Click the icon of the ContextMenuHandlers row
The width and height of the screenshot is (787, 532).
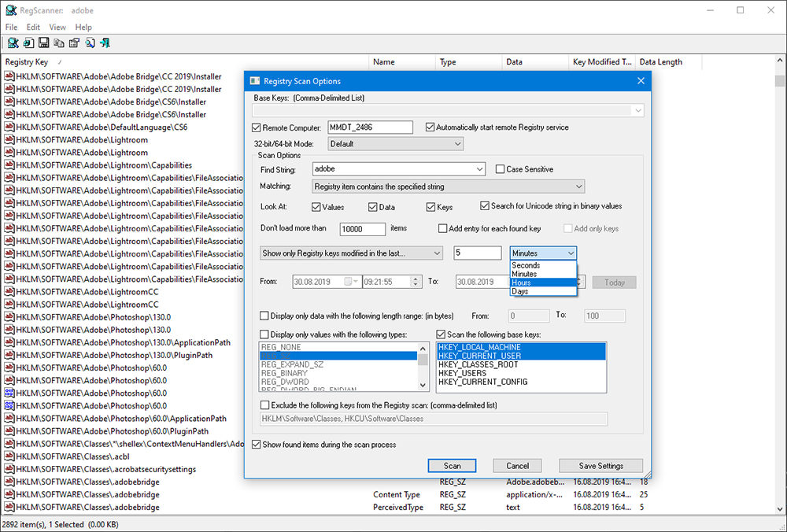9,444
